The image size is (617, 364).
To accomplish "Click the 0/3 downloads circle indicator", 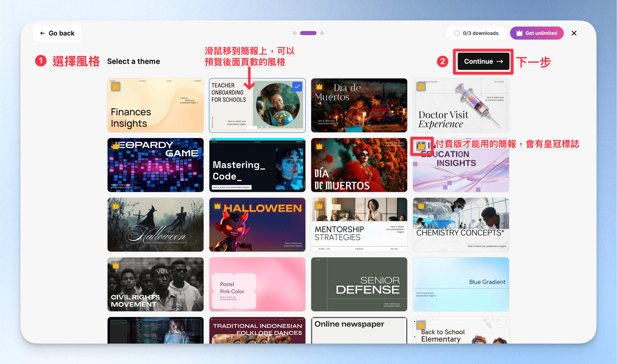I will pos(457,33).
